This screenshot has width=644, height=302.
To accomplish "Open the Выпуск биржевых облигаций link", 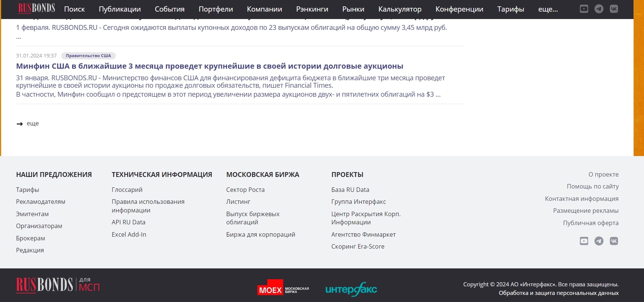I will (253, 218).
